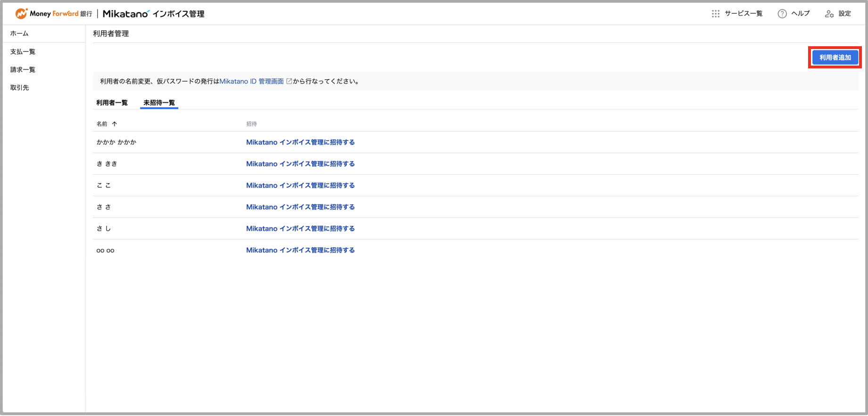Invite oo oo to Mikatano インボイス管理
The image size is (868, 416).
click(x=300, y=250)
